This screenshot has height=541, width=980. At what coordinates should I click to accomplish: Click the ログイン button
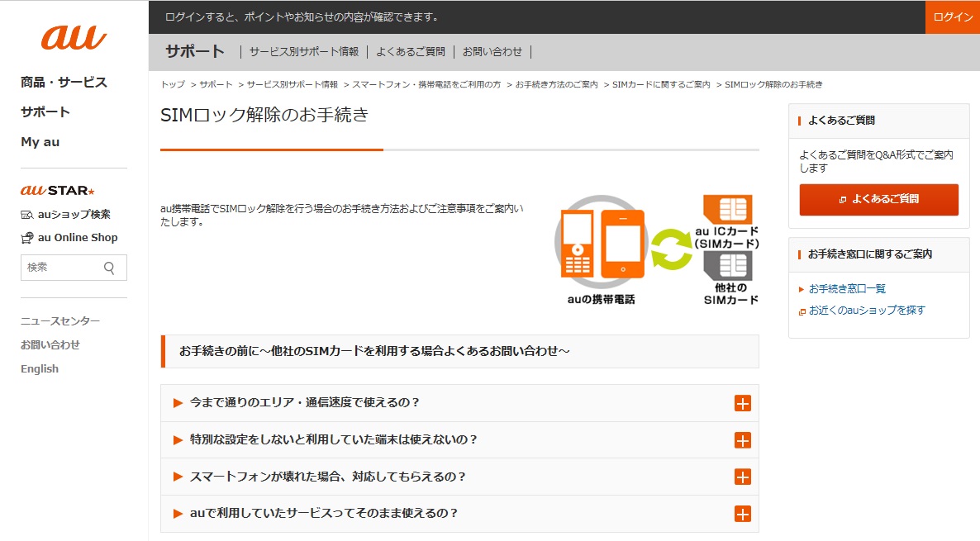pyautogui.click(x=953, y=17)
